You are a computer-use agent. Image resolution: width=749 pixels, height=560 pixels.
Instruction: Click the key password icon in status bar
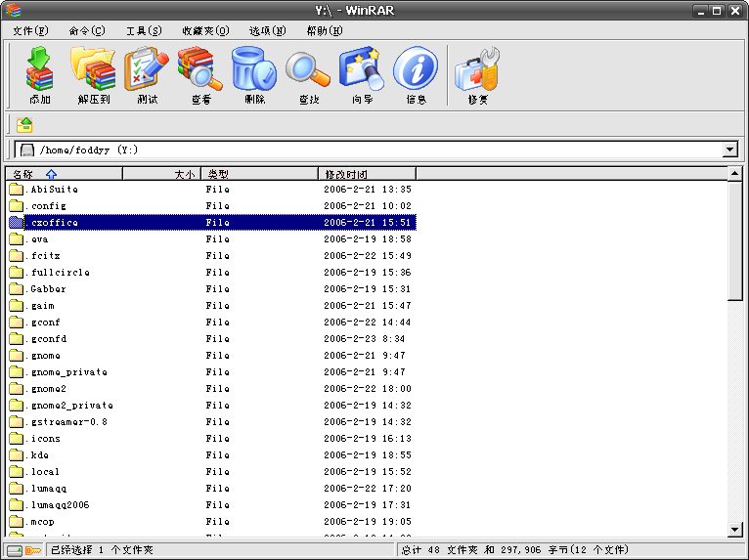coord(33,550)
